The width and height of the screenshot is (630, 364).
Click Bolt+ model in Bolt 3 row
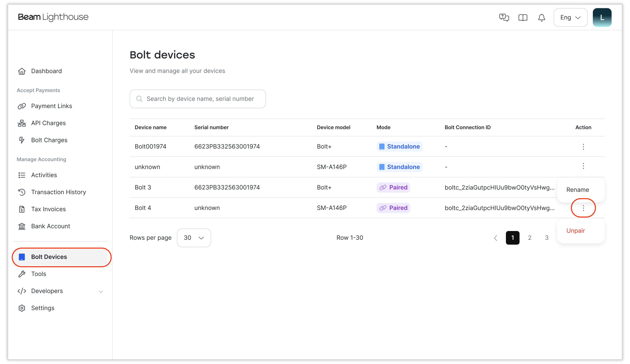coord(324,187)
